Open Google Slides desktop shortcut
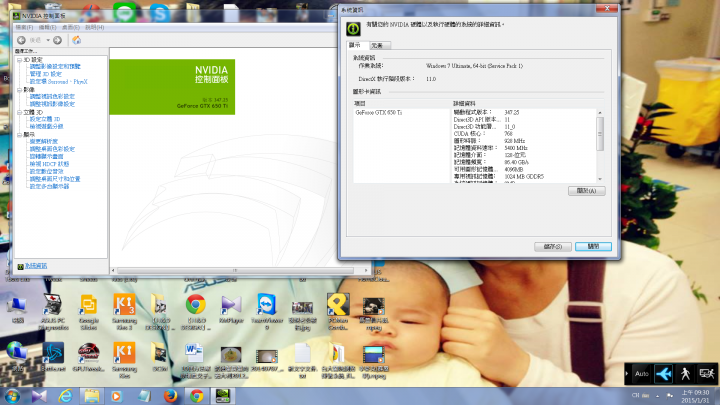The image size is (720, 405). tap(89, 312)
